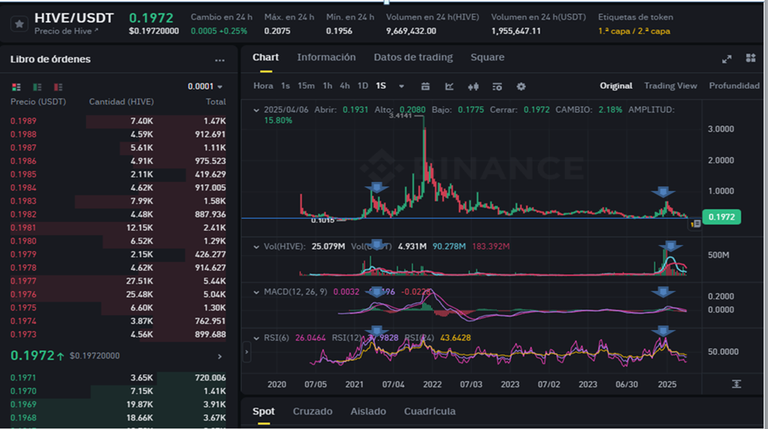The width and height of the screenshot is (768, 429).
Task: Open more details arrow beside 0.1972 price
Action: point(219,357)
